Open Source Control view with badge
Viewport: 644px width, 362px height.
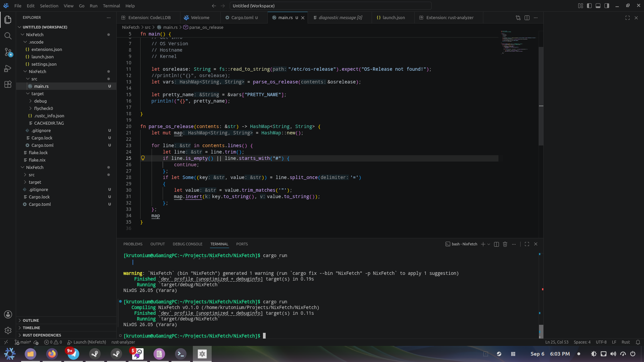point(8,52)
